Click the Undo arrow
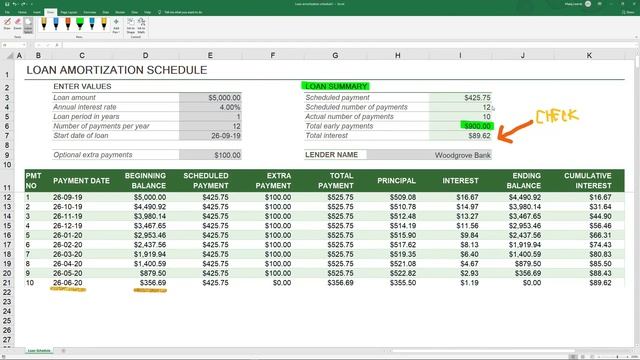Image resolution: width=640 pixels, height=360 pixels. 15,4
